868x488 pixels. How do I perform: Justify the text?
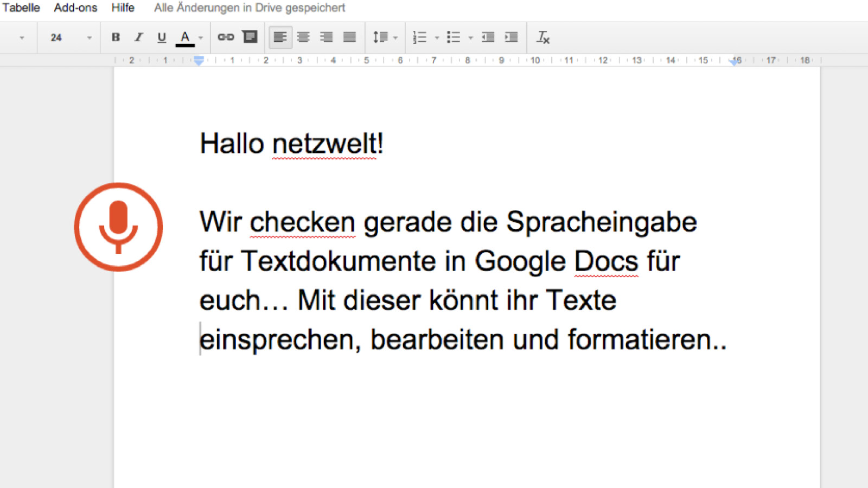pyautogui.click(x=349, y=37)
